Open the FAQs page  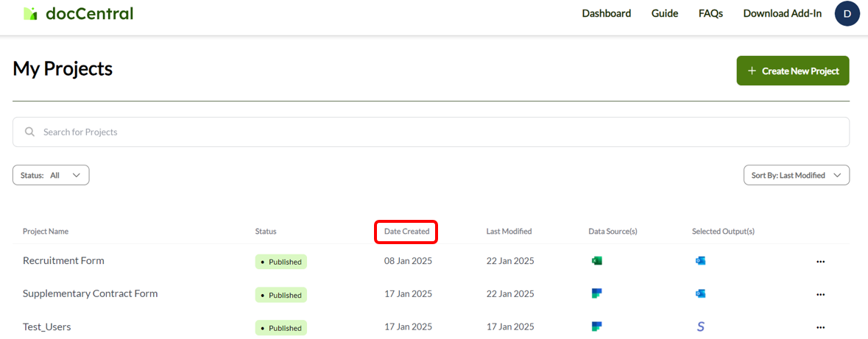click(x=710, y=13)
